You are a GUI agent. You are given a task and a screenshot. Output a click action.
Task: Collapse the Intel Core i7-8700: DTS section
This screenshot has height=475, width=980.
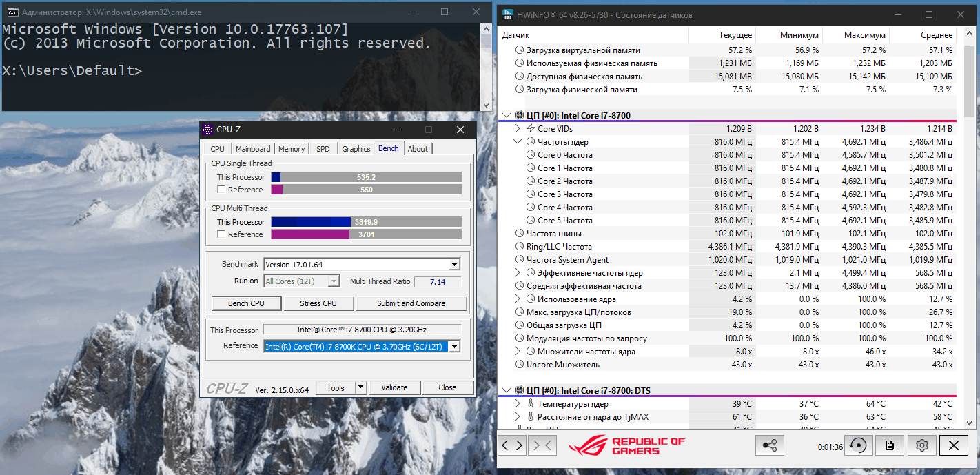pos(507,390)
